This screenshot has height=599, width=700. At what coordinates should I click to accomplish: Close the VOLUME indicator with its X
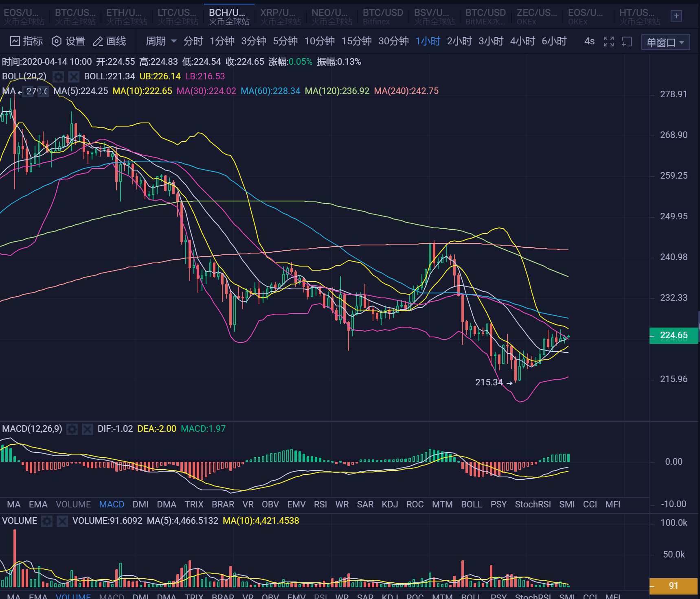(x=62, y=521)
